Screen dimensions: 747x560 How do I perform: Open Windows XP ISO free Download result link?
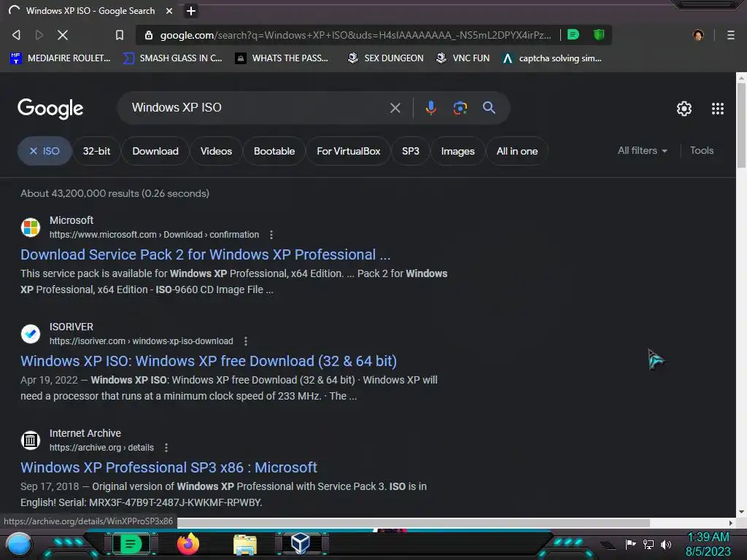(x=209, y=361)
